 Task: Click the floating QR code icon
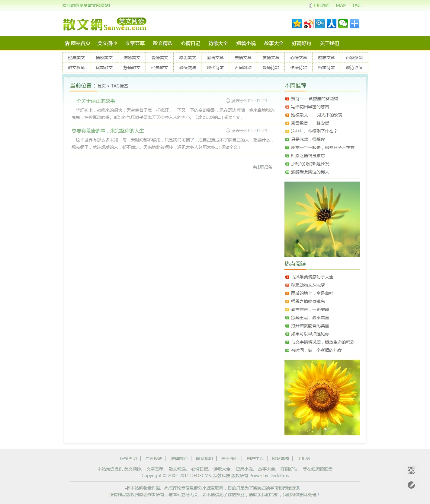pos(411,470)
